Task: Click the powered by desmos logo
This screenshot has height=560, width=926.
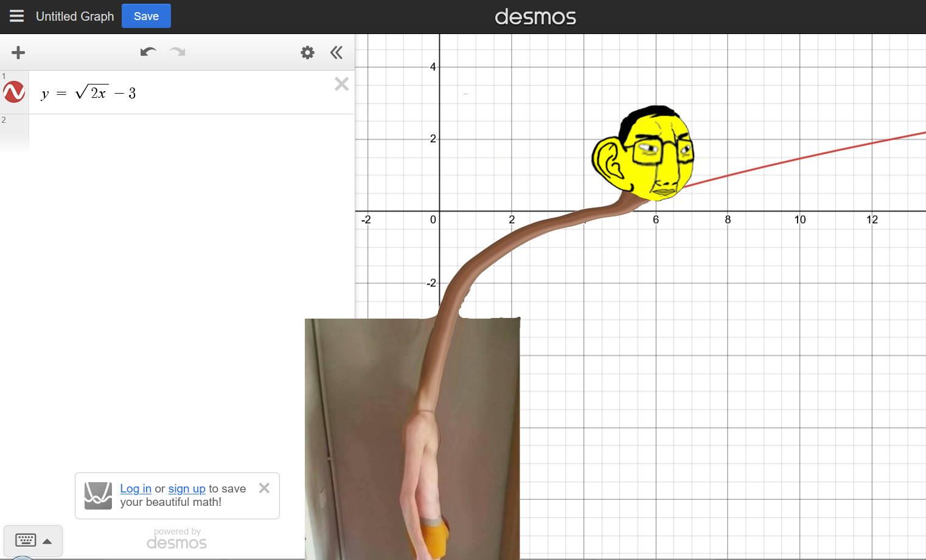Action: coord(176,539)
